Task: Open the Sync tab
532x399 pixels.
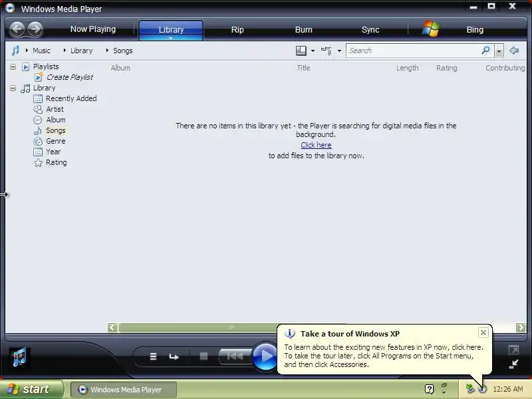Action: pyautogui.click(x=370, y=30)
